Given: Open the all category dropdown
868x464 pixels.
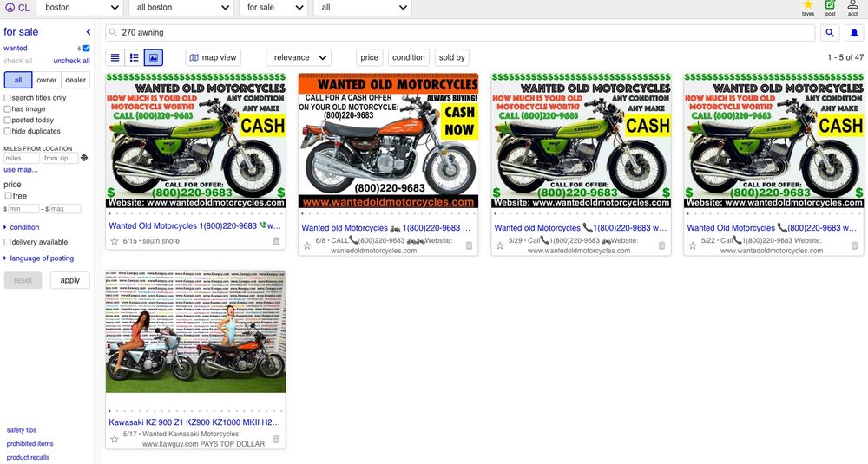Looking at the screenshot, I should [363, 8].
